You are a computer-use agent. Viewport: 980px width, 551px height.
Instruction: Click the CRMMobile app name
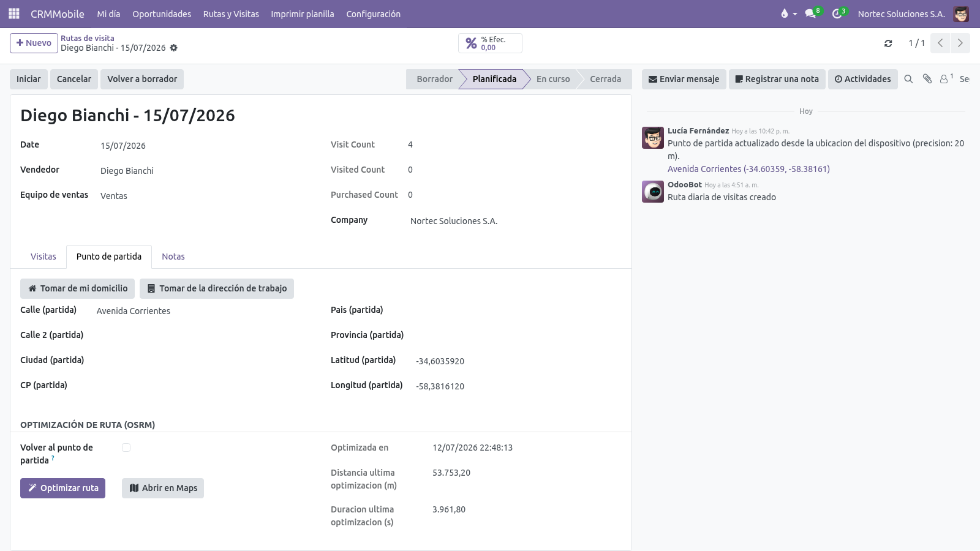click(x=58, y=13)
